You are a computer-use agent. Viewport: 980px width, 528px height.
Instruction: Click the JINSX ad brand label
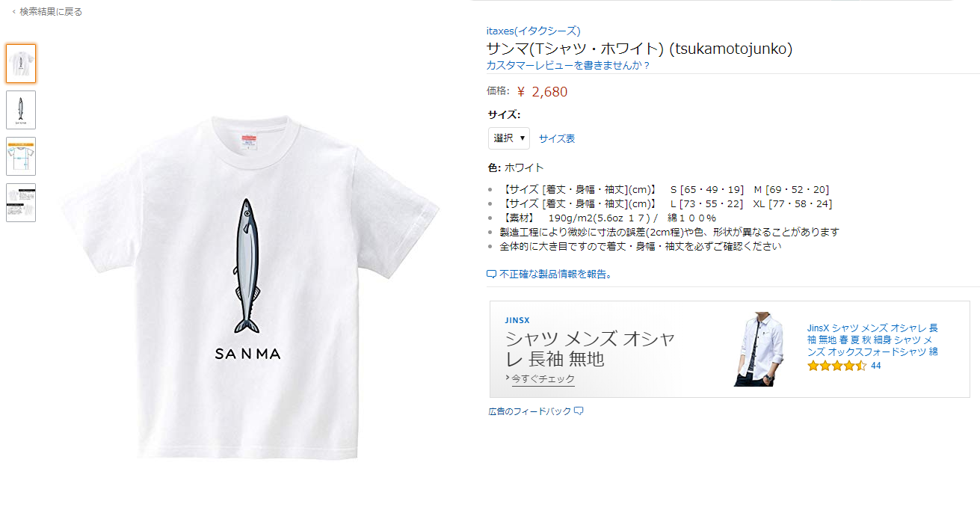click(517, 320)
